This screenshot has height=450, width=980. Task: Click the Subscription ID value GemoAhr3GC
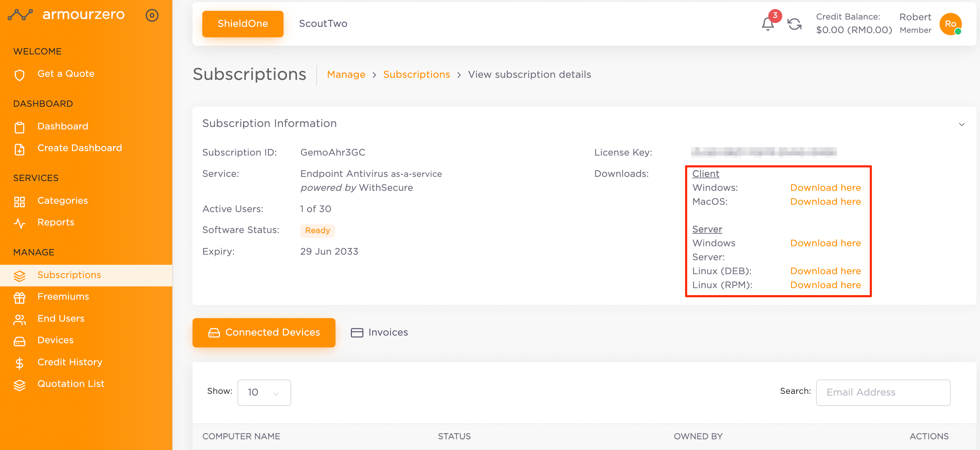[x=332, y=152]
